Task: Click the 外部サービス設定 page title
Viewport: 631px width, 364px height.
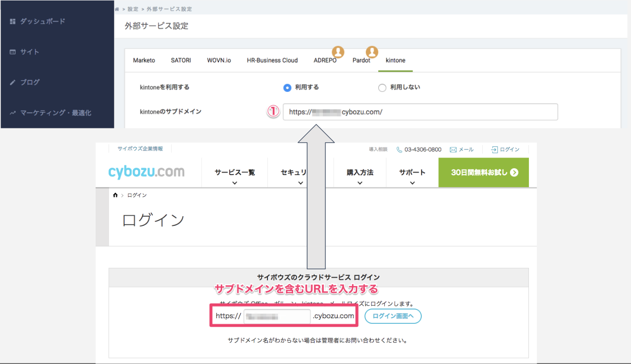Action: [x=157, y=26]
